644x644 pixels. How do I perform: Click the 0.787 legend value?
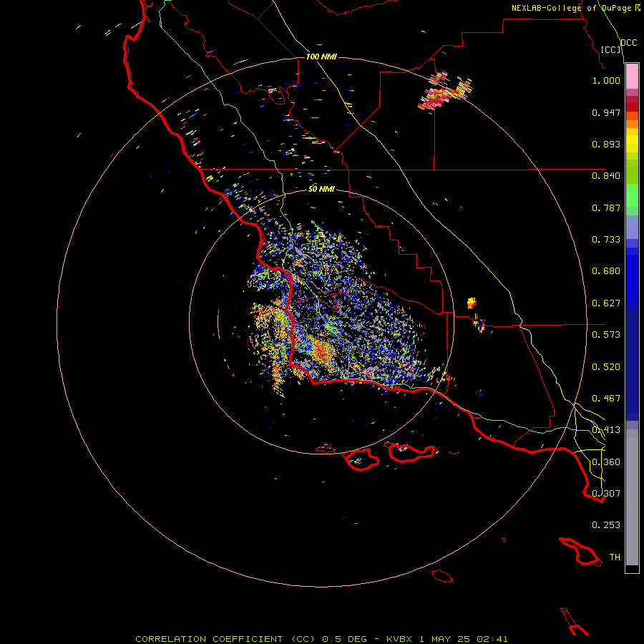click(x=606, y=208)
